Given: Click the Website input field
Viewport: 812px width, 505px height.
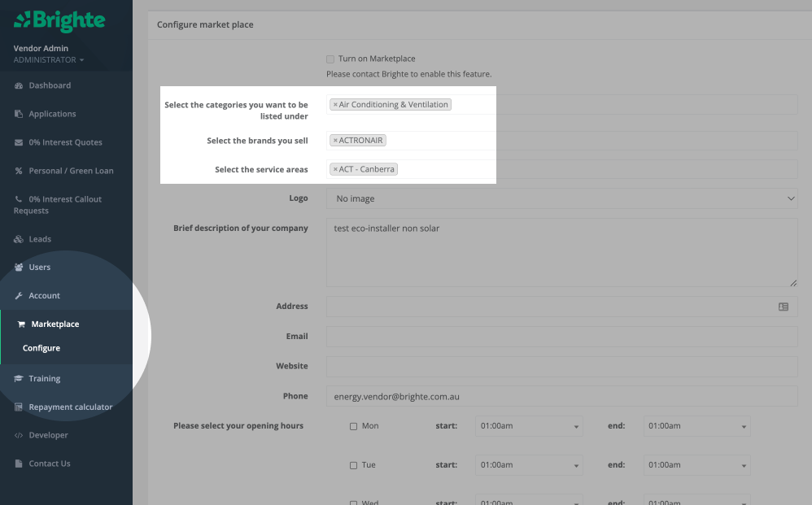Looking at the screenshot, I should point(561,367).
